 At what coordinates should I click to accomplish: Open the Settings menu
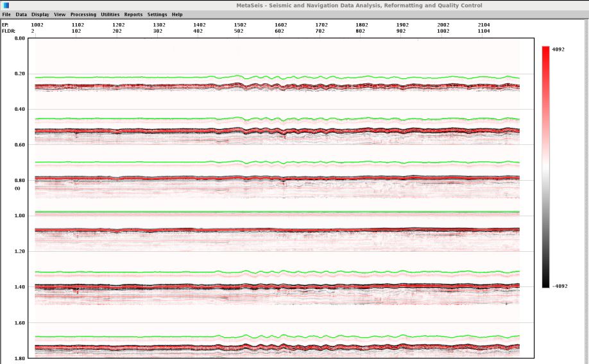coord(157,14)
